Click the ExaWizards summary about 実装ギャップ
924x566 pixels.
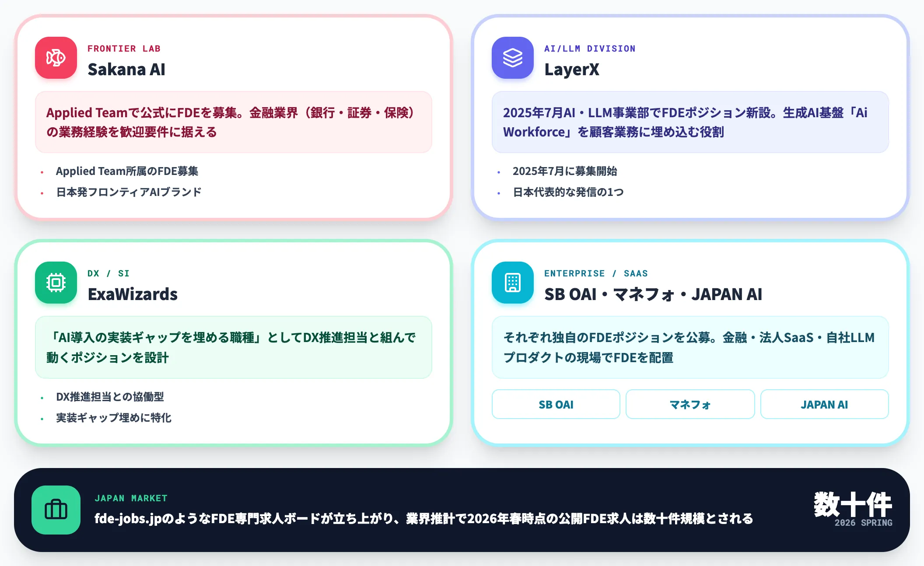point(234,347)
